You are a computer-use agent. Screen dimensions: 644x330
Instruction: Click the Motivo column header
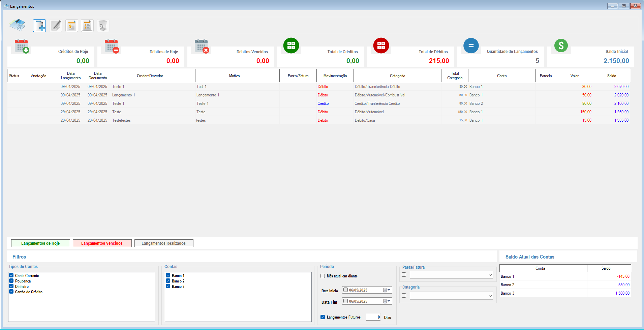(x=238, y=76)
